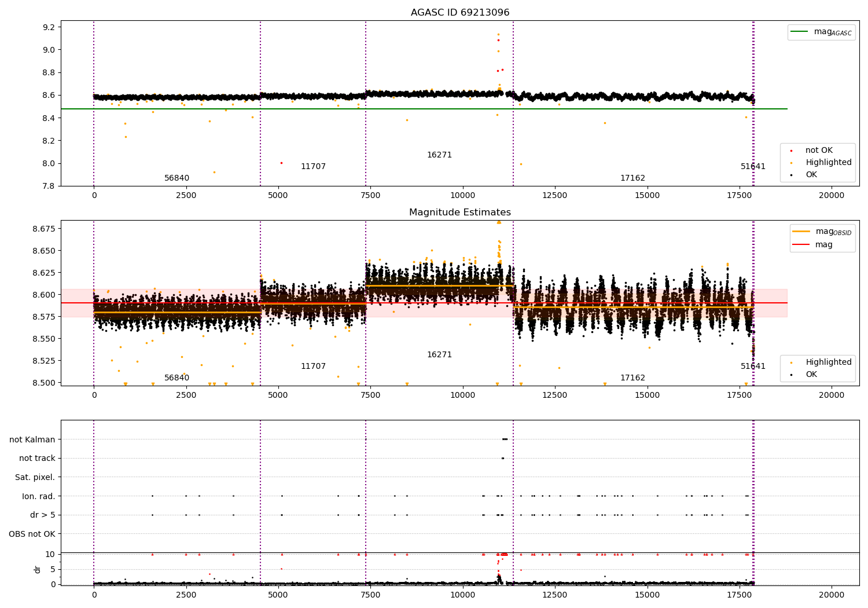Click the 8.600 y-axis tick label
868x608 pixels.
(x=44, y=295)
